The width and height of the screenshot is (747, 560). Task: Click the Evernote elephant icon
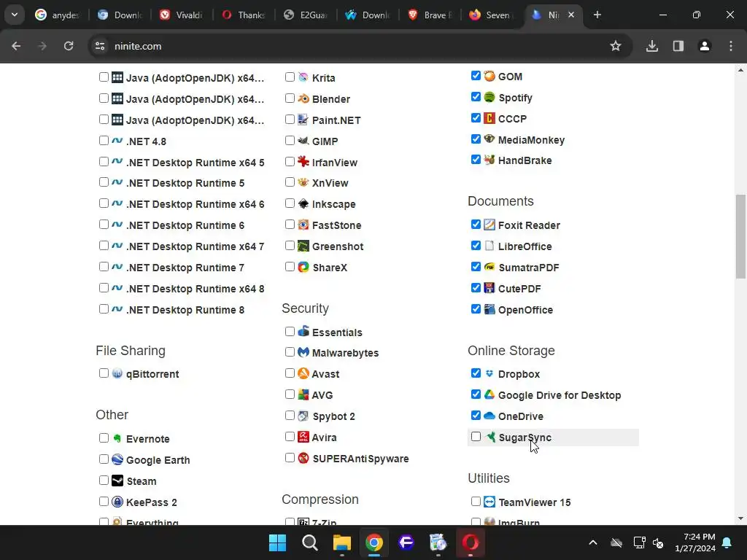pos(117,438)
